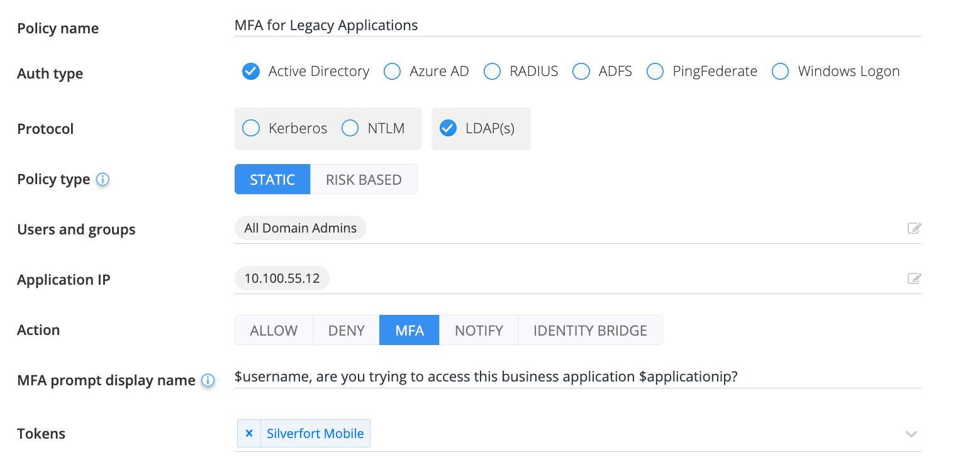
Task: Select the Azure AD auth type
Action: 393,72
